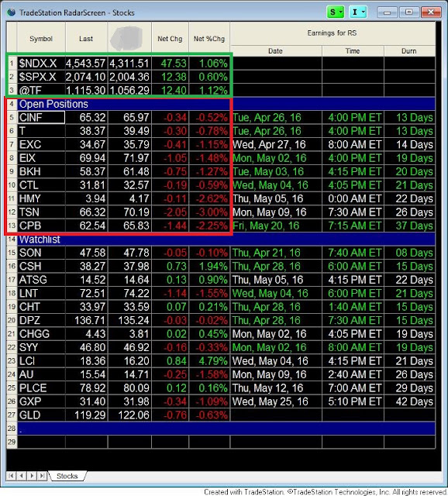Select the Stocks sheet tab

[x=67, y=476]
